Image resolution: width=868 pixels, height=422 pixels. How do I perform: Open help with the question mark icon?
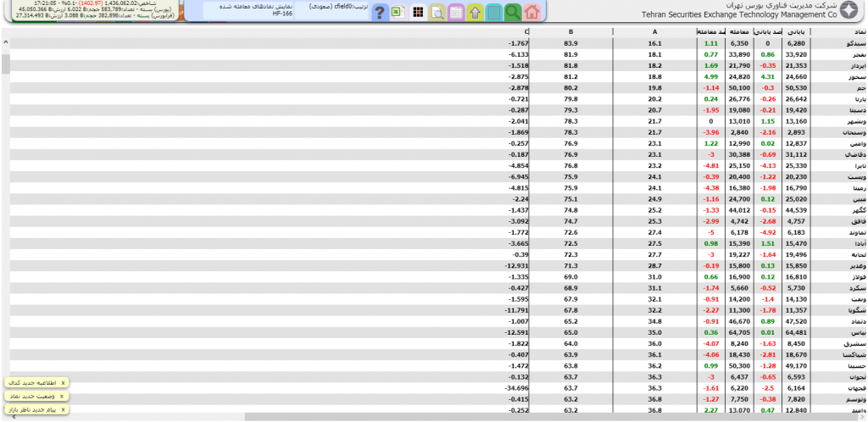point(381,12)
